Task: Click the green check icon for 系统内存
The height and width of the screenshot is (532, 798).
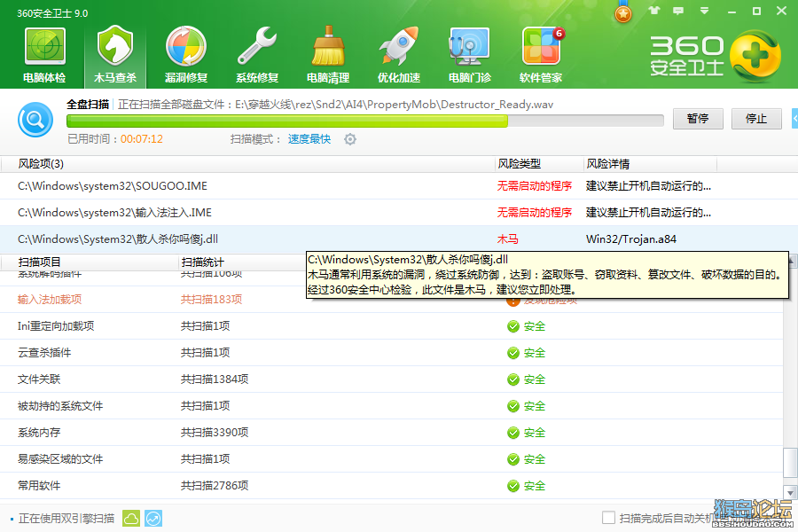Action: 513,433
